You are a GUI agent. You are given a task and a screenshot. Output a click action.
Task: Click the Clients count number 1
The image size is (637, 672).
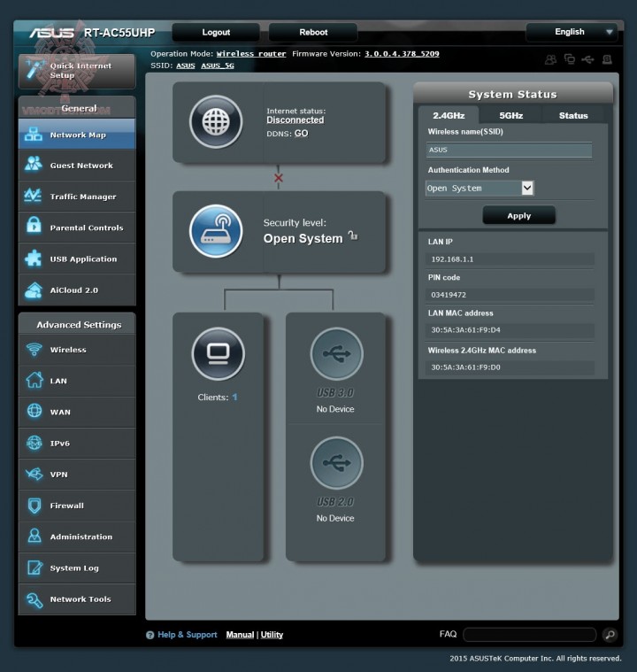234,398
